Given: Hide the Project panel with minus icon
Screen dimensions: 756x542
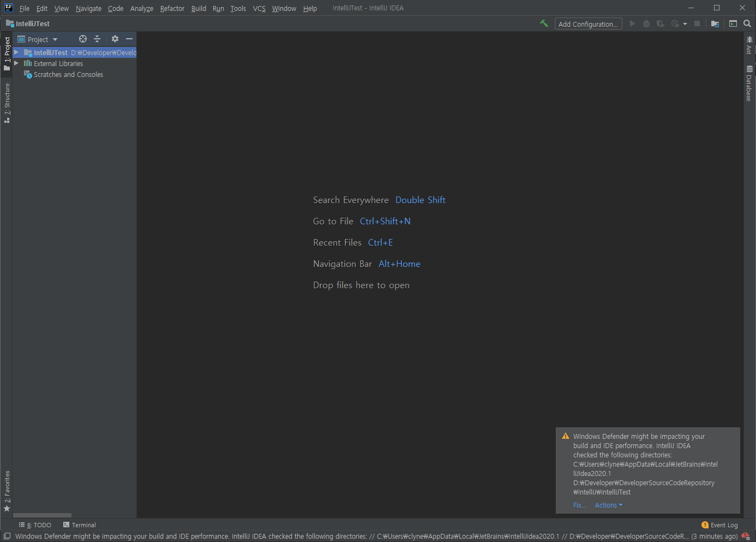Looking at the screenshot, I should click(129, 39).
